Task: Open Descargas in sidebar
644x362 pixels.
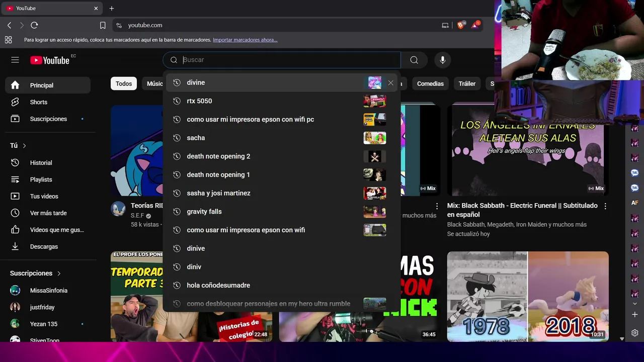Action: pos(48,246)
